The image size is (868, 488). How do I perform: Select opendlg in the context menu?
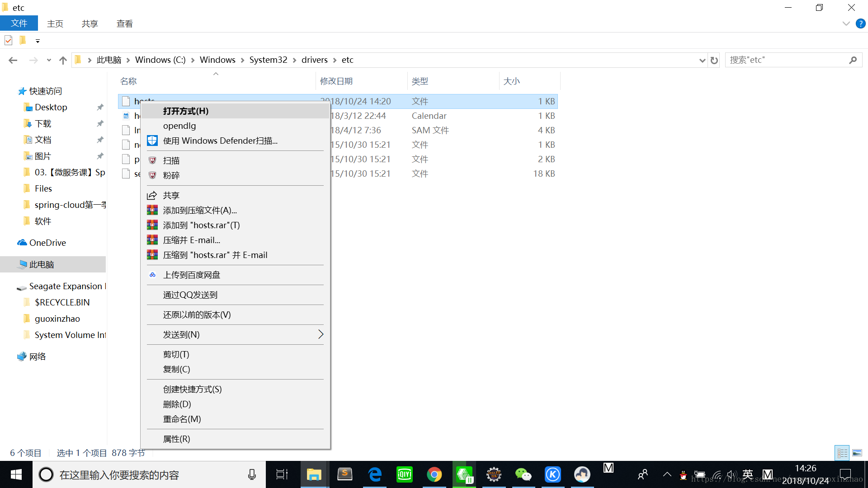(x=235, y=126)
